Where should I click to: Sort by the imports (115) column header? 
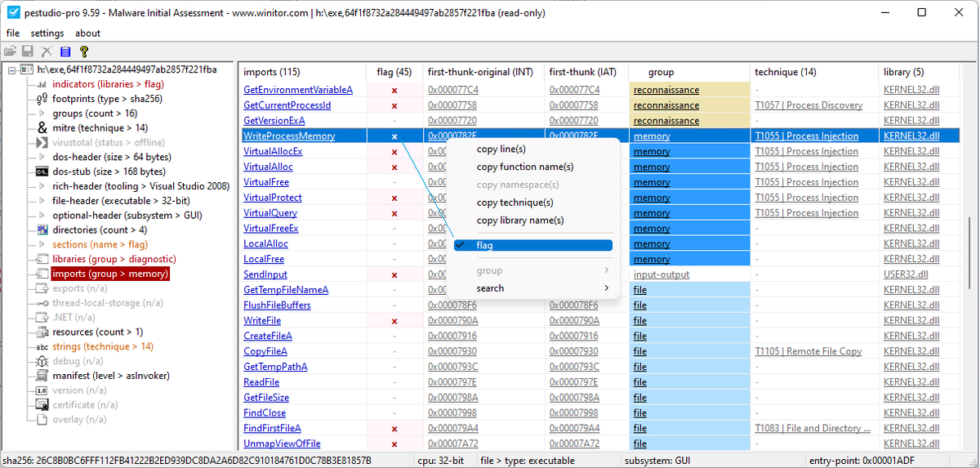point(301,72)
